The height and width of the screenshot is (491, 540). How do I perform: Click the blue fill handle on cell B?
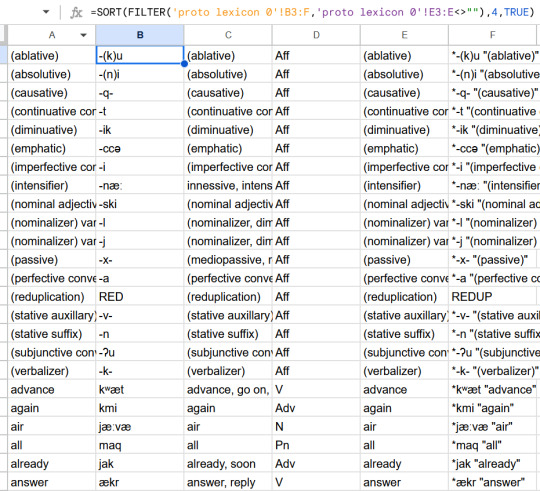(x=184, y=64)
